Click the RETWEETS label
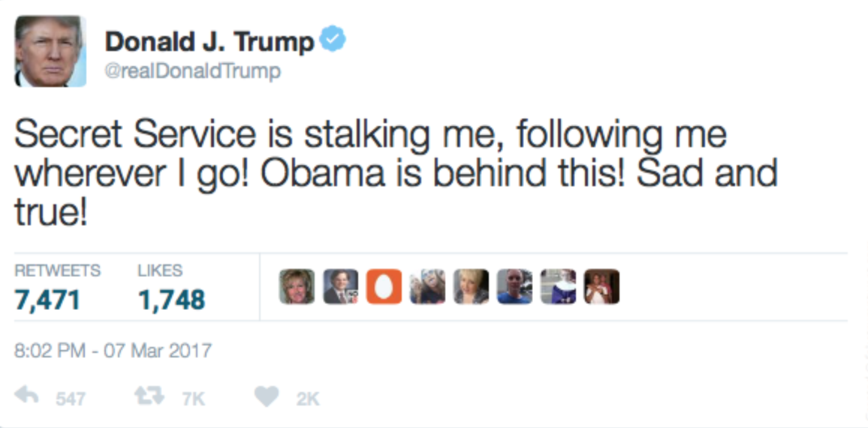868x428 pixels. [x=57, y=270]
